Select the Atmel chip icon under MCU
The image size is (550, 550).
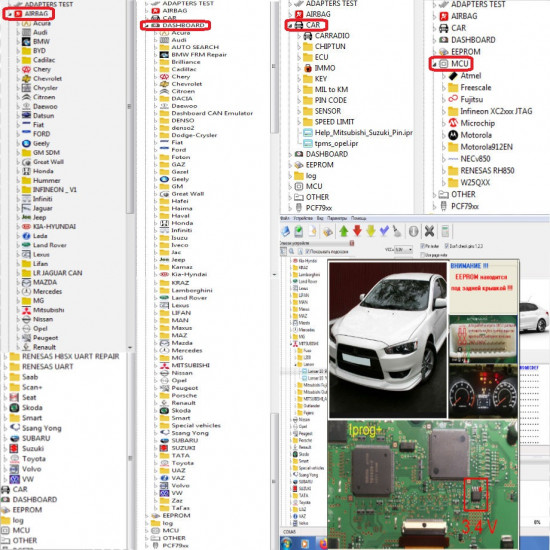click(x=453, y=76)
